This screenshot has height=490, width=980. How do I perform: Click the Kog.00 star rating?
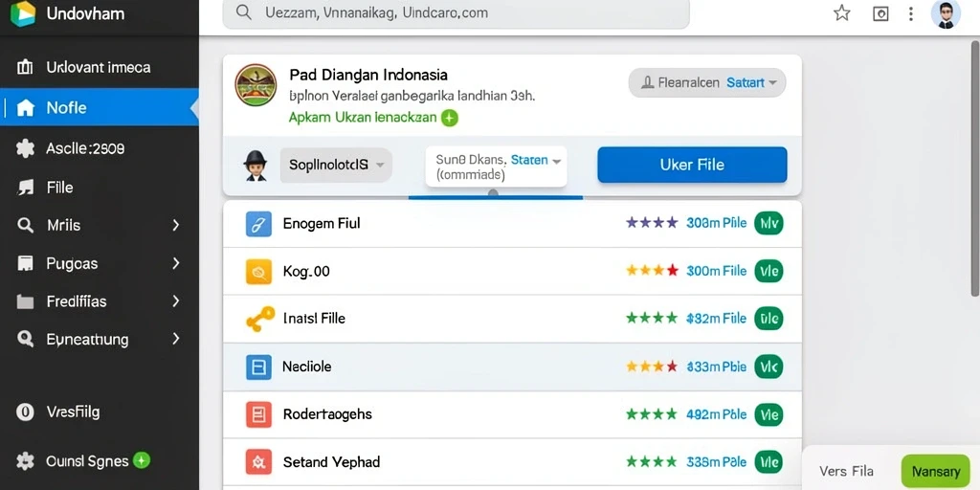pyautogui.click(x=652, y=271)
